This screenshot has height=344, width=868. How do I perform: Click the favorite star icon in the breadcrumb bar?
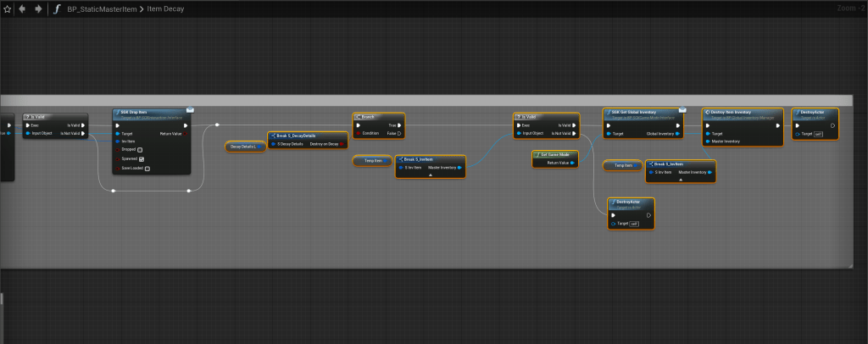(7, 8)
